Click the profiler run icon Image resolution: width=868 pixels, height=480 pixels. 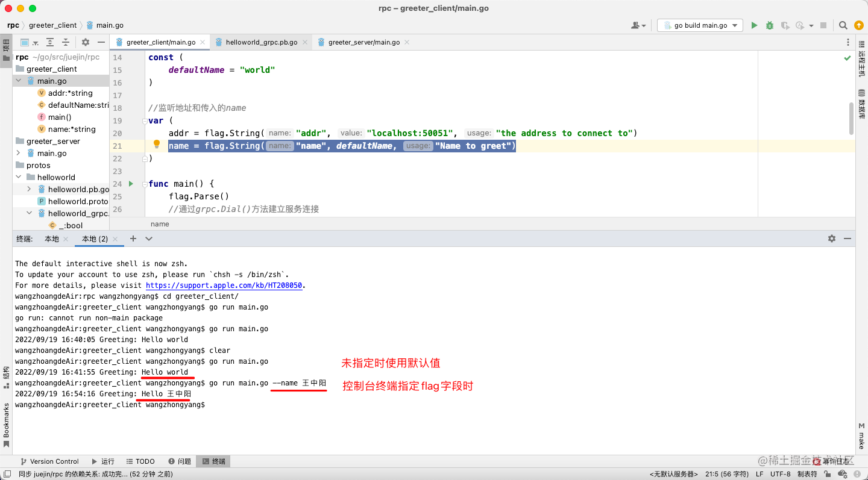[x=800, y=25]
